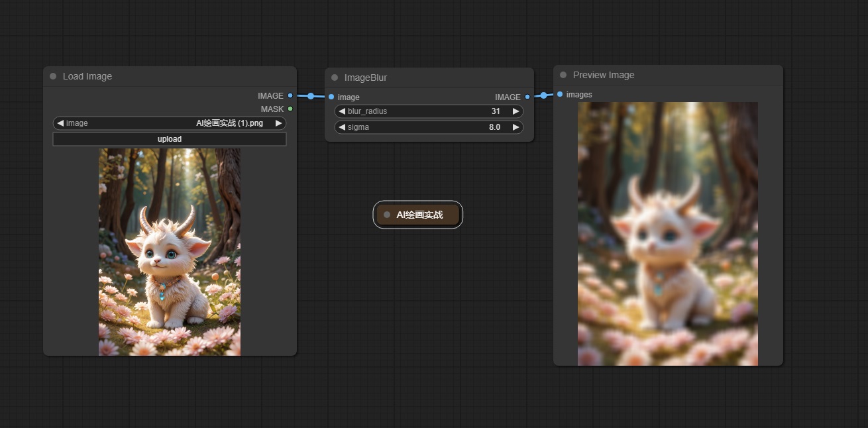868x428 pixels.
Task: Decrease blur_radius with left arrow
Action: (x=342, y=111)
